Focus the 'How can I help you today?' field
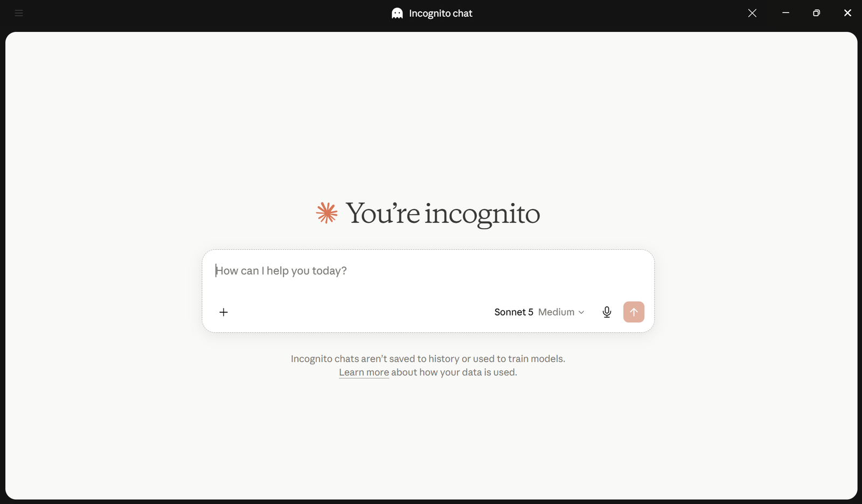 click(x=428, y=271)
